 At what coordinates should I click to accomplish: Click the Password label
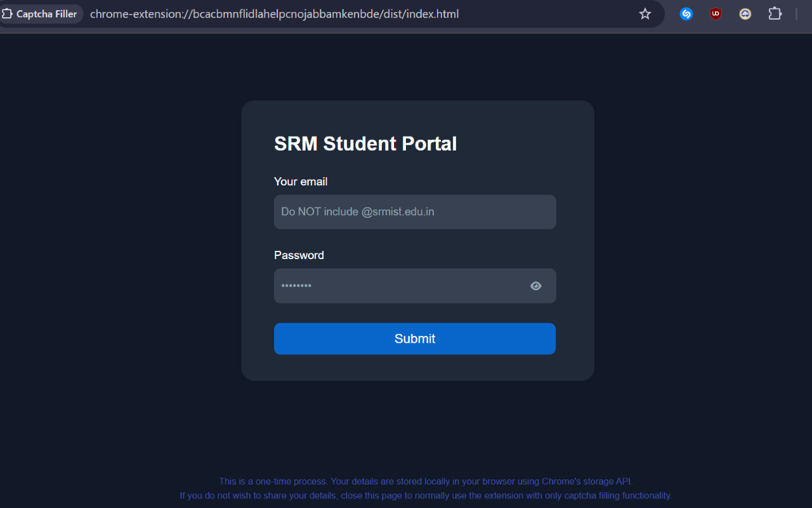(299, 255)
